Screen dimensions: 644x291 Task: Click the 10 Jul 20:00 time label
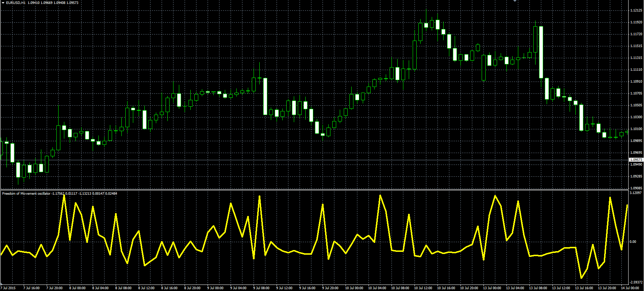(469, 288)
